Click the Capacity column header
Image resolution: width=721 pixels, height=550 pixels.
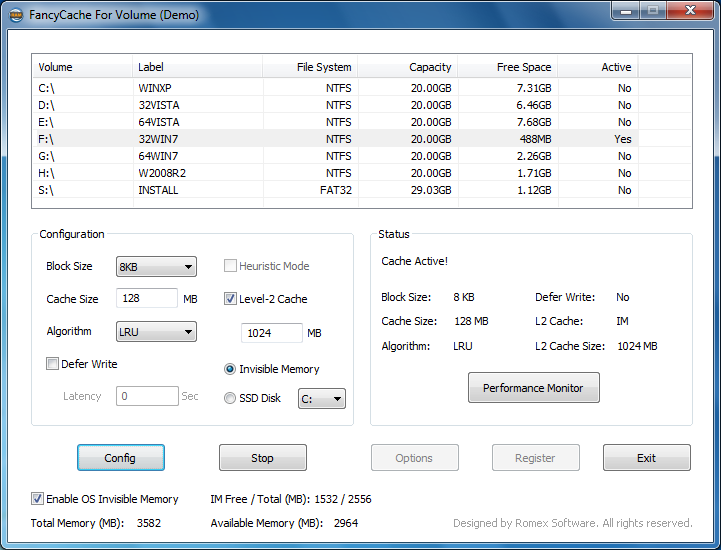pyautogui.click(x=408, y=67)
